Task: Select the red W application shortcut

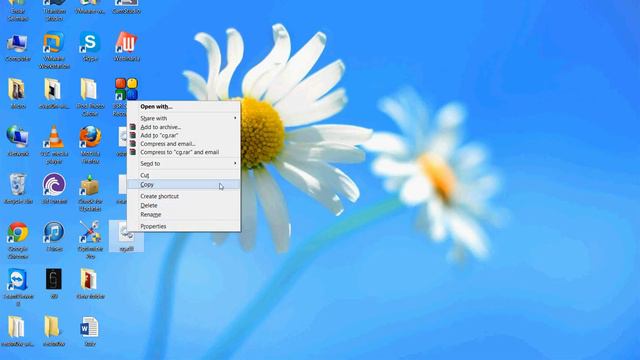Action: pyautogui.click(x=126, y=42)
